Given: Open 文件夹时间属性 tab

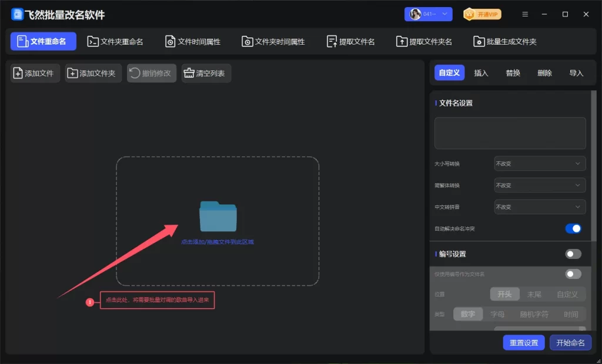Looking at the screenshot, I should pyautogui.click(x=273, y=42).
